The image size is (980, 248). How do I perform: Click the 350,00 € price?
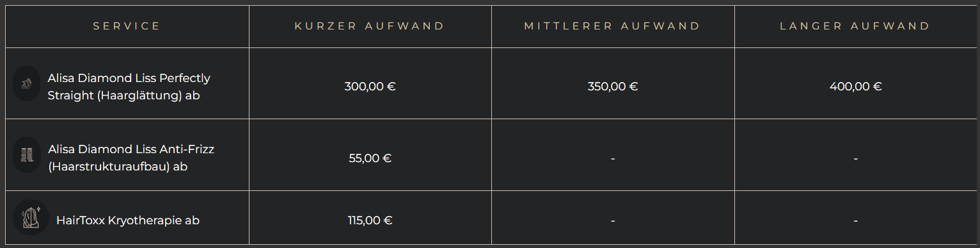point(613,87)
